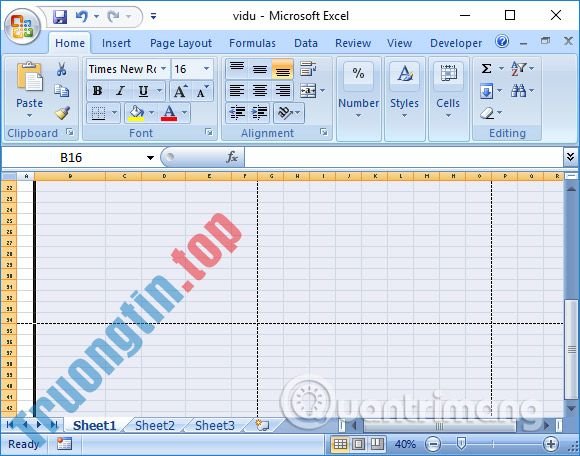
Task: Increase font size with Grow Font
Action: click(181, 91)
